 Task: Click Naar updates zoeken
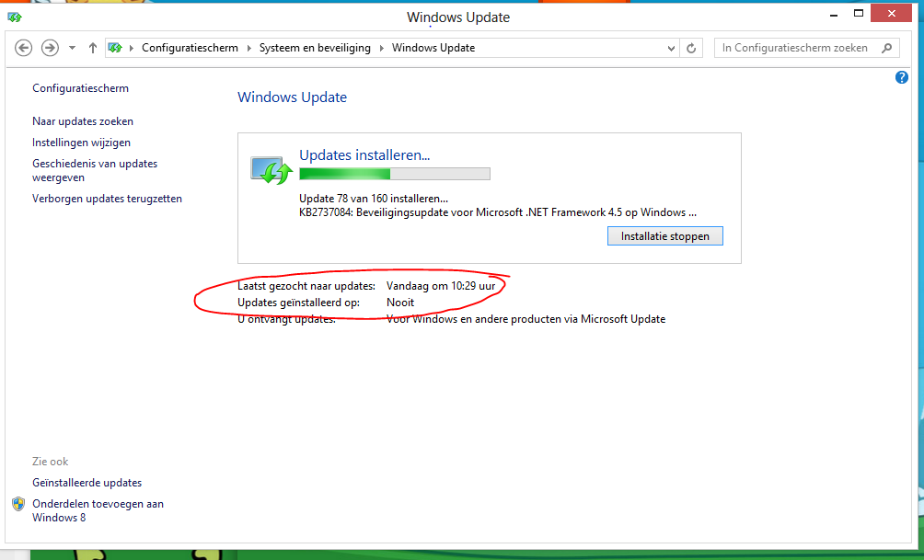point(83,121)
